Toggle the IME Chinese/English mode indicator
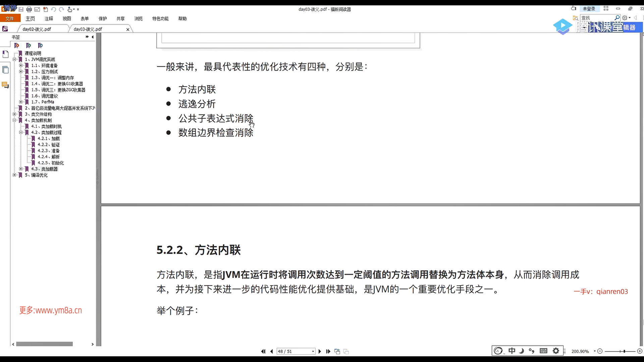This screenshot has width=644, height=362. click(512, 351)
